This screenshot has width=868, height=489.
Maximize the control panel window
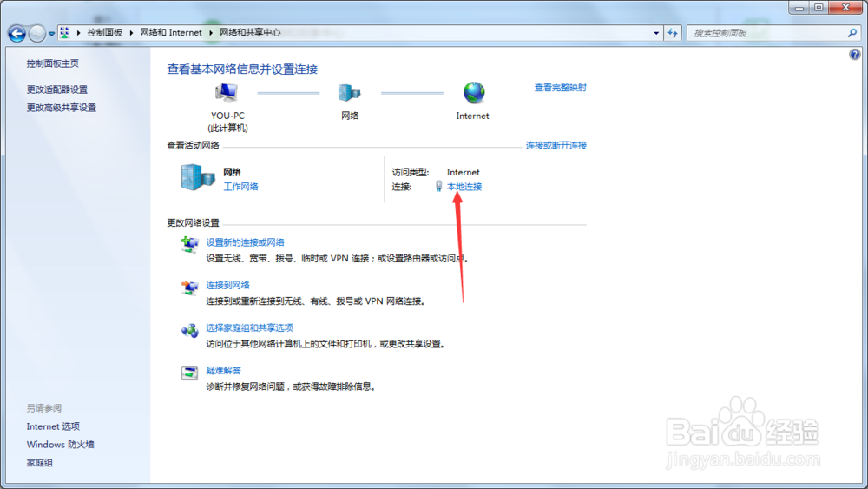point(819,8)
